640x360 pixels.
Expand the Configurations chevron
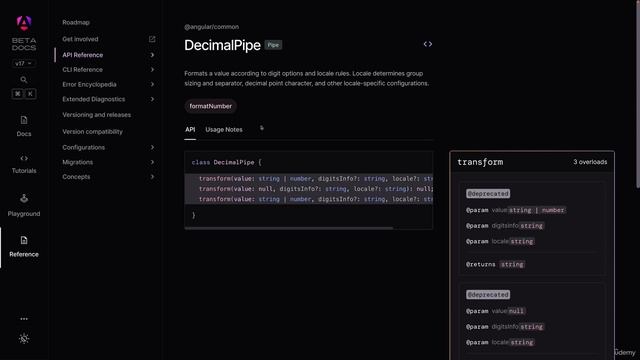click(x=152, y=147)
